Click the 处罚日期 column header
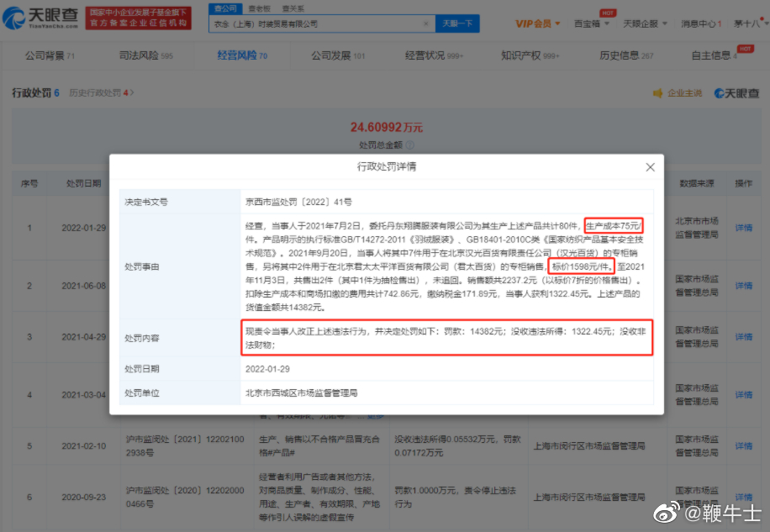Image resolution: width=770 pixels, height=532 pixels. 83,183
